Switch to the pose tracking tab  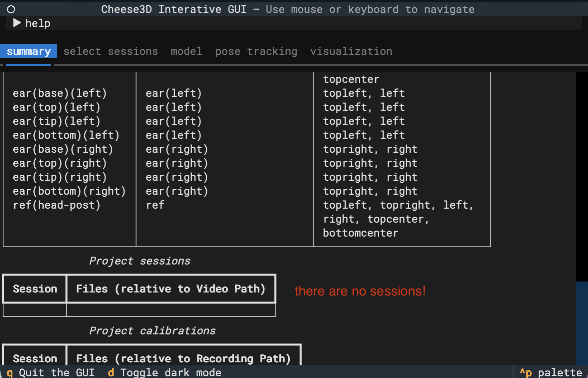(x=256, y=51)
